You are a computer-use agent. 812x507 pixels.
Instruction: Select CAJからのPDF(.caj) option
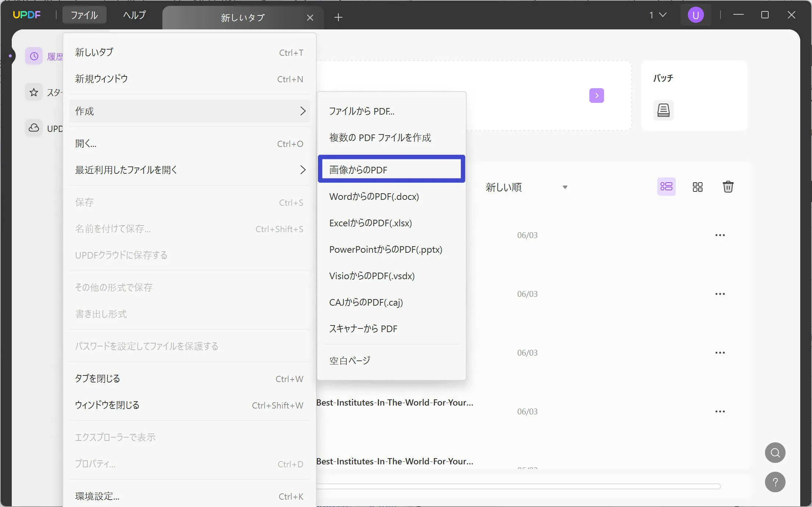pos(392,302)
